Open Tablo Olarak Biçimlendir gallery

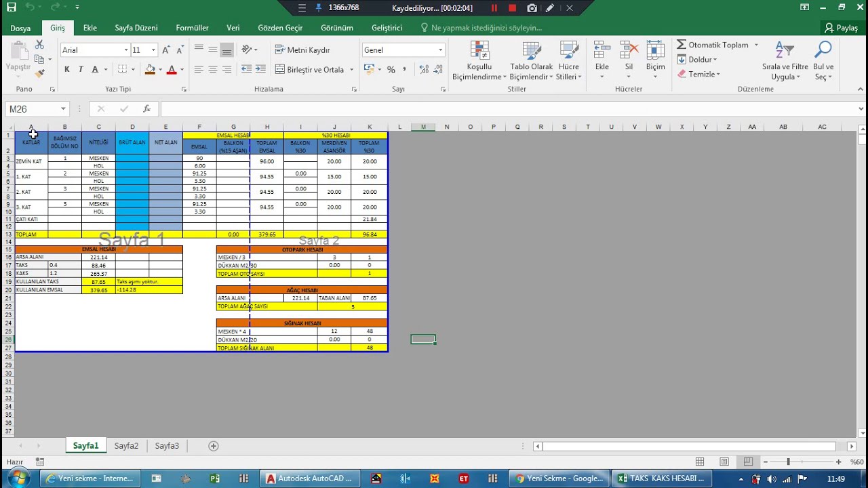532,61
